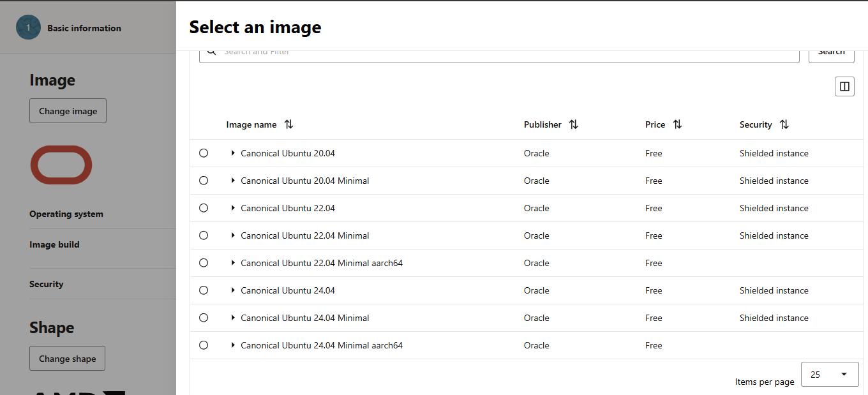The width and height of the screenshot is (868, 395).
Task: Click the column layout toggle icon
Action: tap(844, 87)
